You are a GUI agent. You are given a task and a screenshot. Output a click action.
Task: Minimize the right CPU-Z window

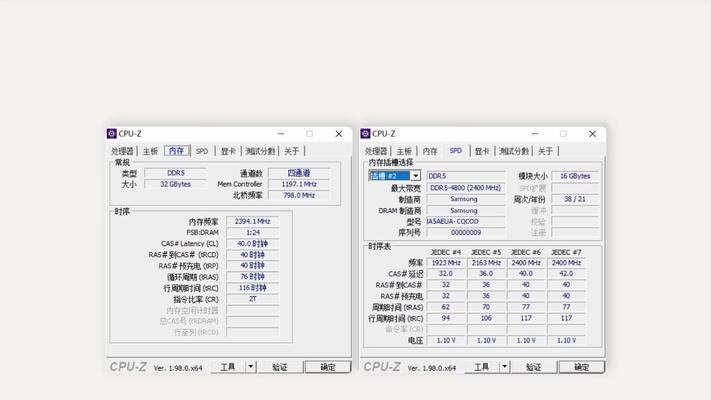click(x=535, y=134)
